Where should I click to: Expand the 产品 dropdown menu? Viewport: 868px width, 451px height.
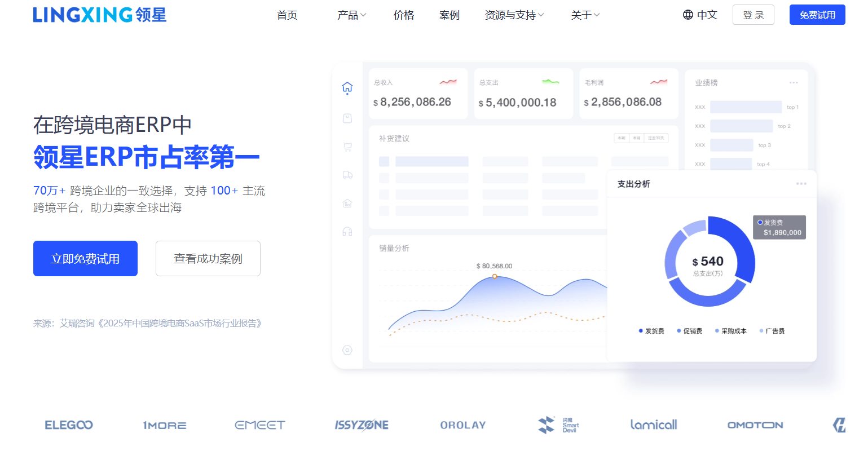tap(351, 15)
